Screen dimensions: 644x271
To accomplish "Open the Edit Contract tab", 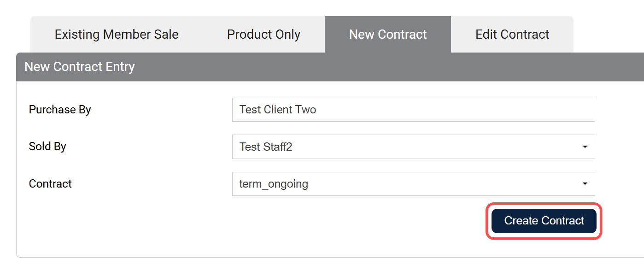I will (x=512, y=34).
